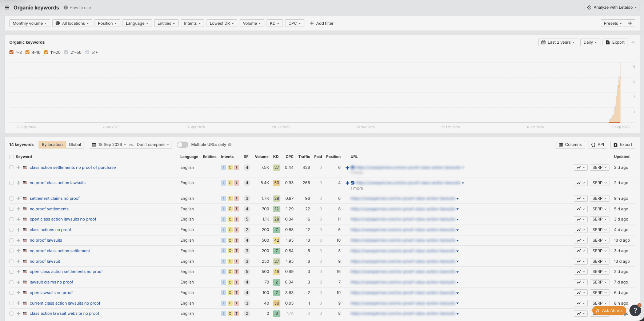Add class action settlements no proof of purchase to list
The width and height of the screenshot is (644, 321).
click(18, 167)
